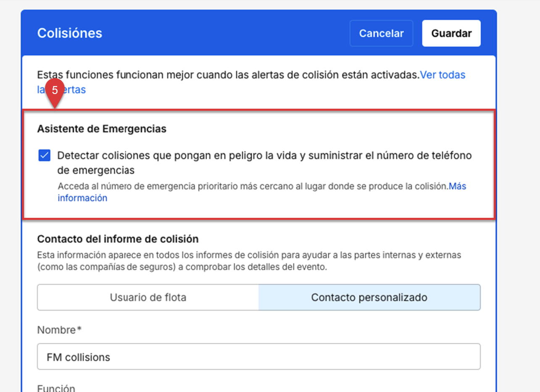Open the Ver todas las alertas link
540x392 pixels.
coord(443,75)
